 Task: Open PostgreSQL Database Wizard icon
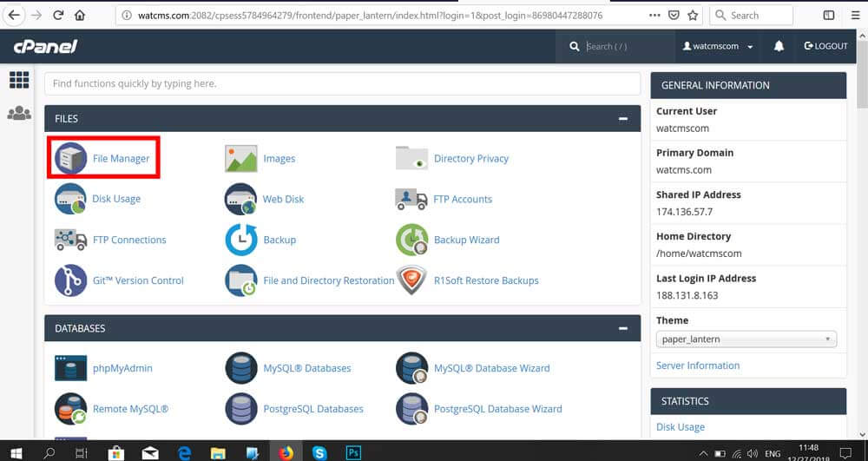click(x=411, y=409)
